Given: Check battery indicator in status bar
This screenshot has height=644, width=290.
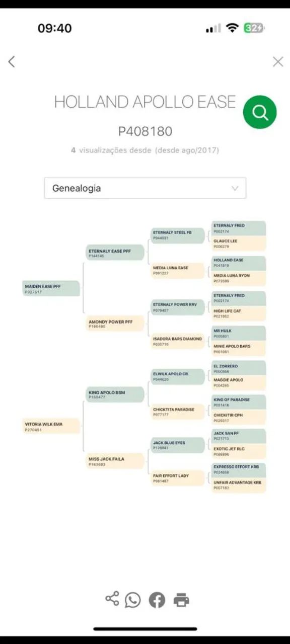Looking at the screenshot, I should coord(254,28).
